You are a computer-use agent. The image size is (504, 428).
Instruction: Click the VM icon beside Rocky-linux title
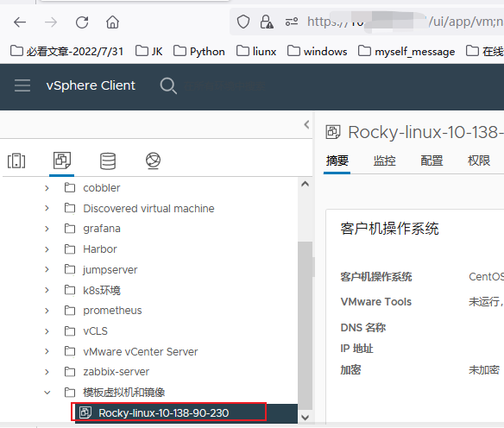332,132
